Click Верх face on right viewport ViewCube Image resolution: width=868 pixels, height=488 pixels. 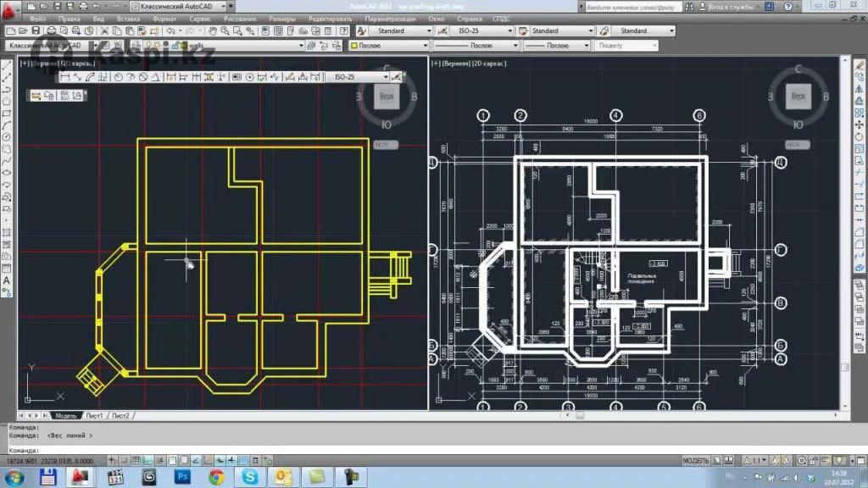[x=798, y=97]
